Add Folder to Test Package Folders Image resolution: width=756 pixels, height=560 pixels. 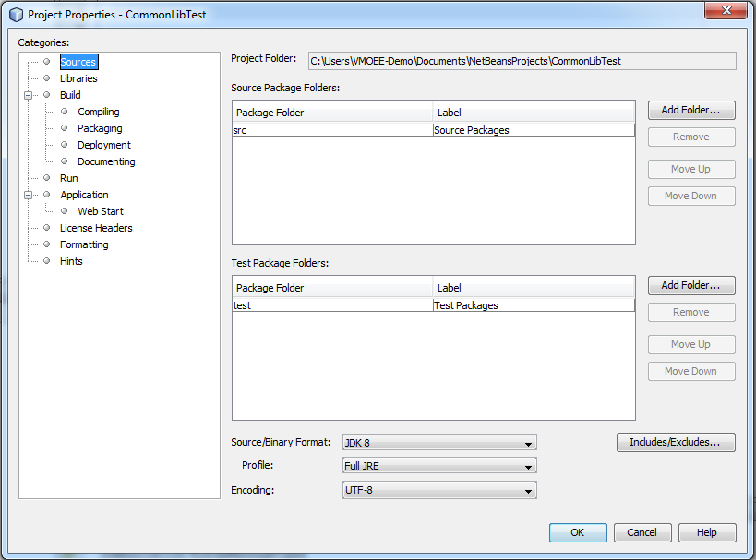(x=691, y=286)
